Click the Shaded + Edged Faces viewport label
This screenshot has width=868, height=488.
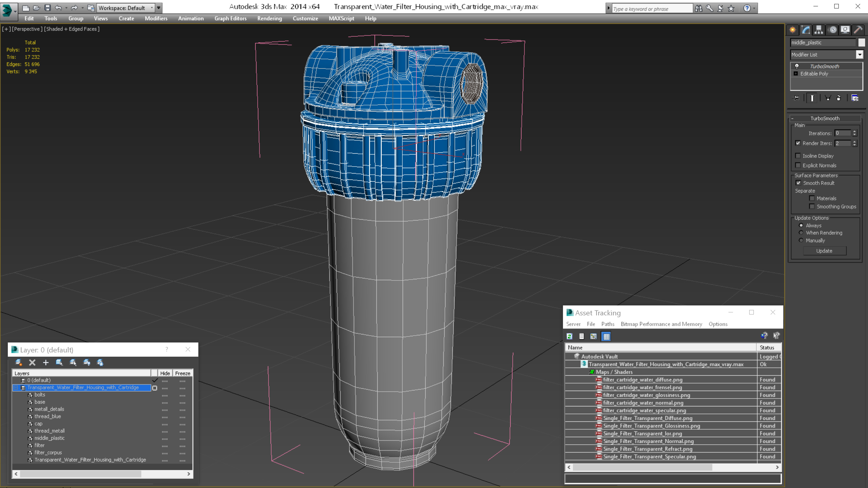[72, 29]
